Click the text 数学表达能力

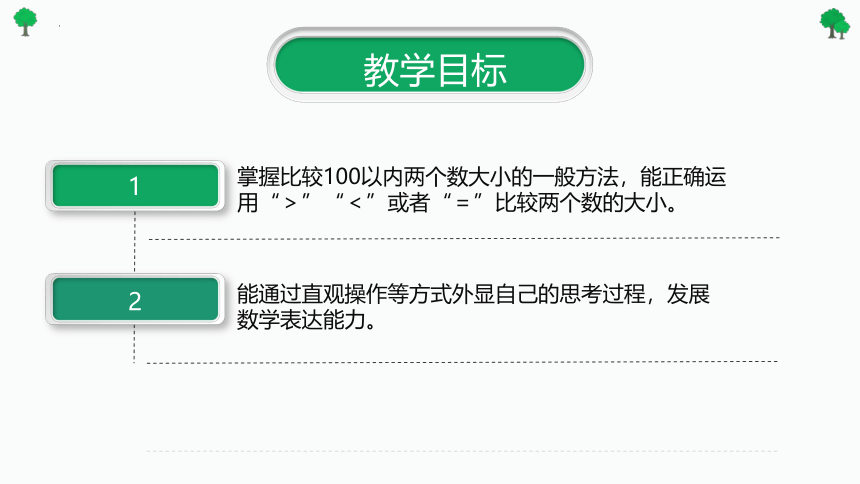coord(306,320)
